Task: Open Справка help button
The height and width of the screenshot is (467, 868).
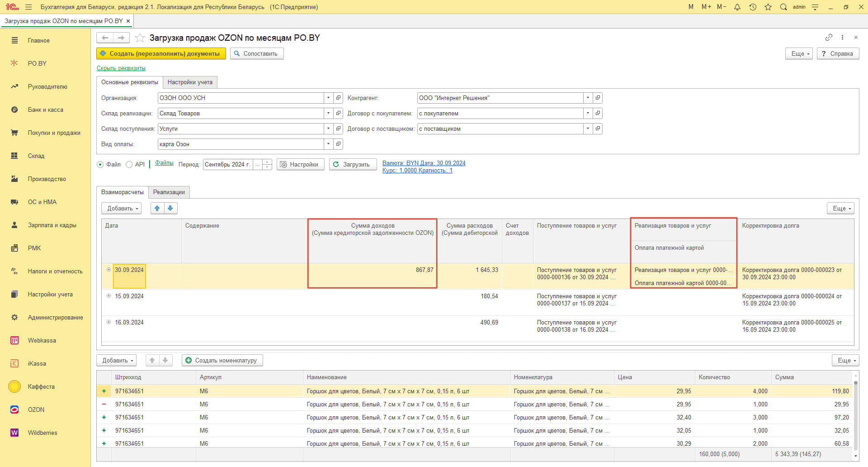Action: [838, 53]
